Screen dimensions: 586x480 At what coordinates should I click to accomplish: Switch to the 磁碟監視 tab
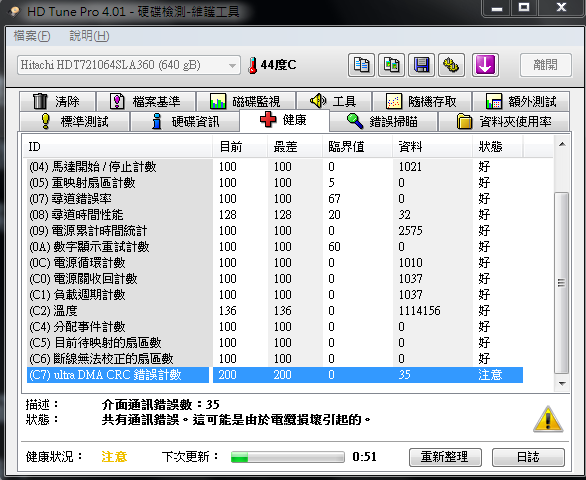click(246, 101)
